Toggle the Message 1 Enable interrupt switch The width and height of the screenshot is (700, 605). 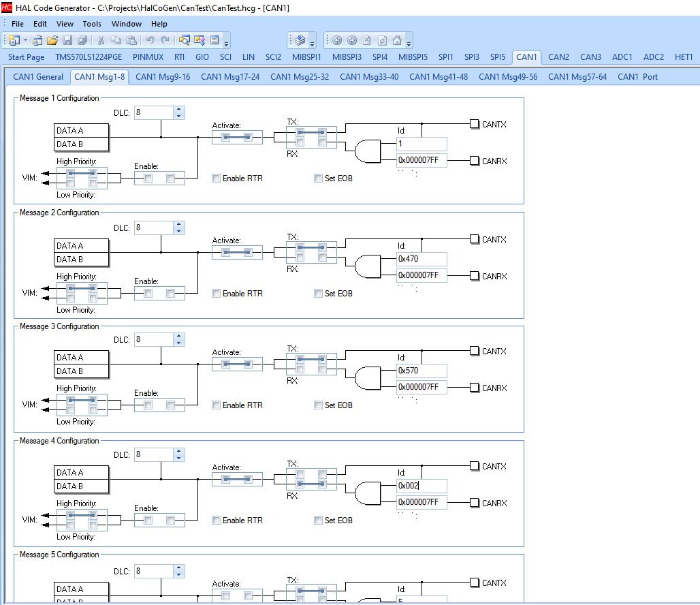159,179
